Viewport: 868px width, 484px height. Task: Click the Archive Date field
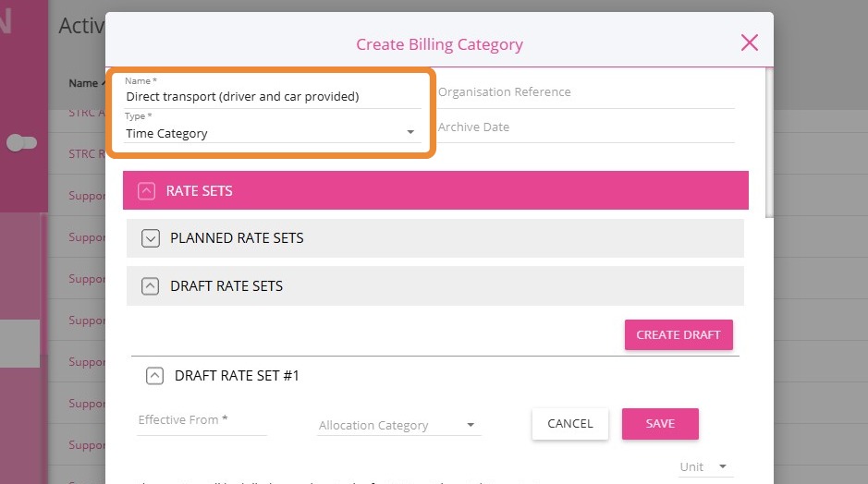tap(585, 127)
